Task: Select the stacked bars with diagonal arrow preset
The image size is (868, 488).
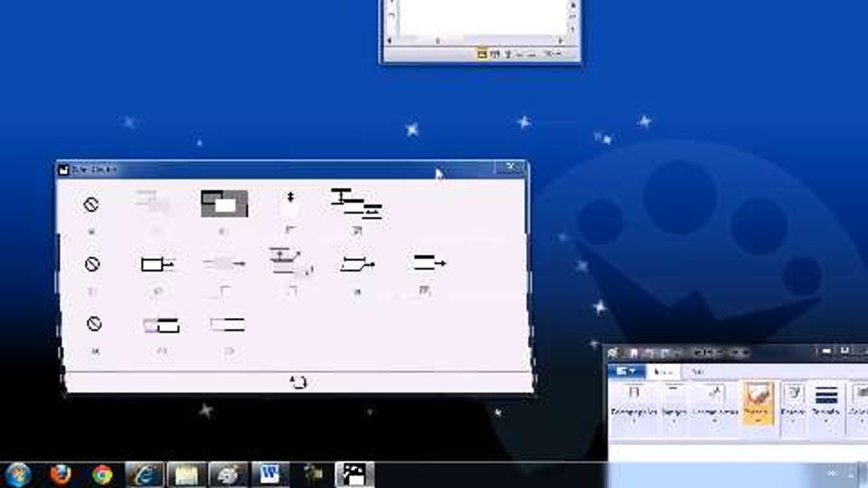Action: (x=290, y=262)
